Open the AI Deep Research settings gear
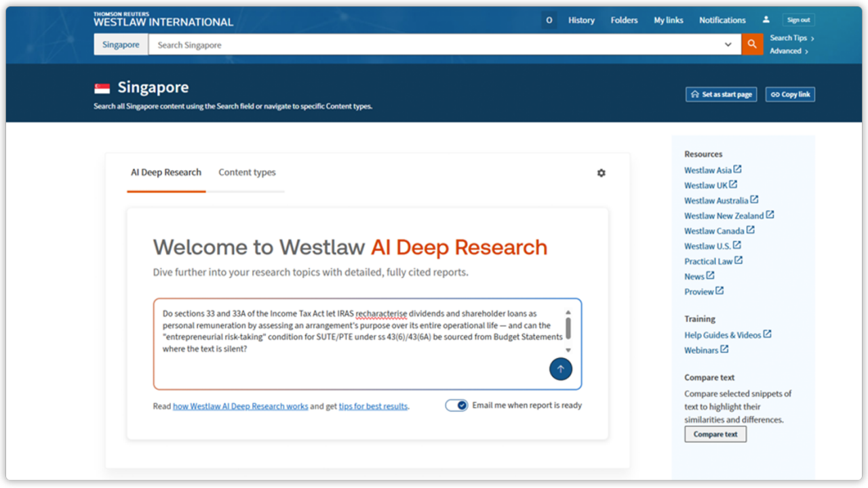Image resolution: width=868 pixels, height=488 pixels. coord(601,173)
